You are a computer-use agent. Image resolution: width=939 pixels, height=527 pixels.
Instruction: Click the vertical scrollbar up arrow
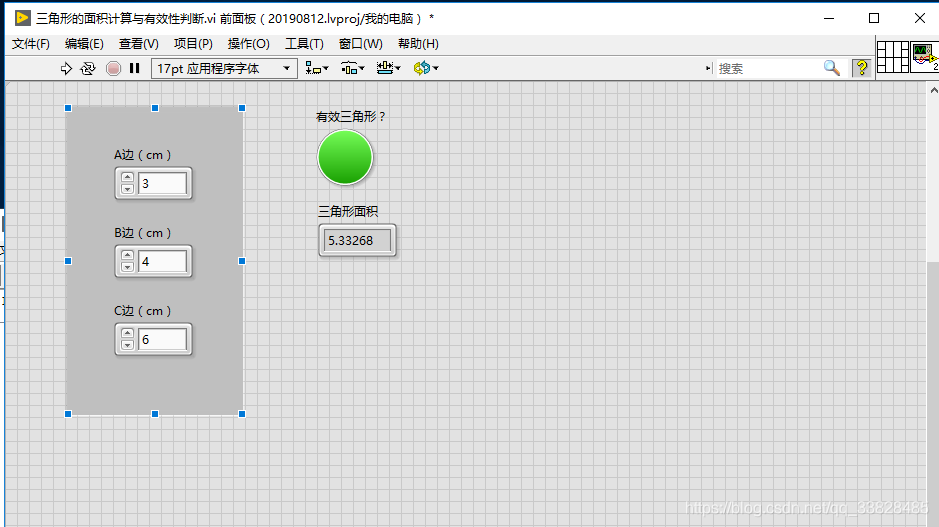click(933, 90)
